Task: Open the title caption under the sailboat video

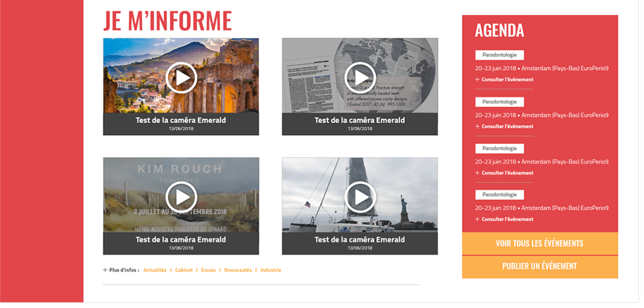Action: [x=360, y=239]
